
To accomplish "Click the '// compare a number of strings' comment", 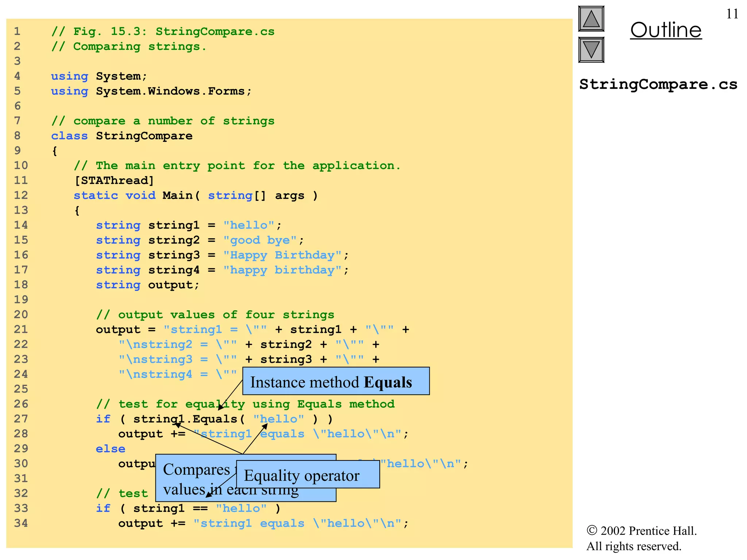I will [163, 121].
